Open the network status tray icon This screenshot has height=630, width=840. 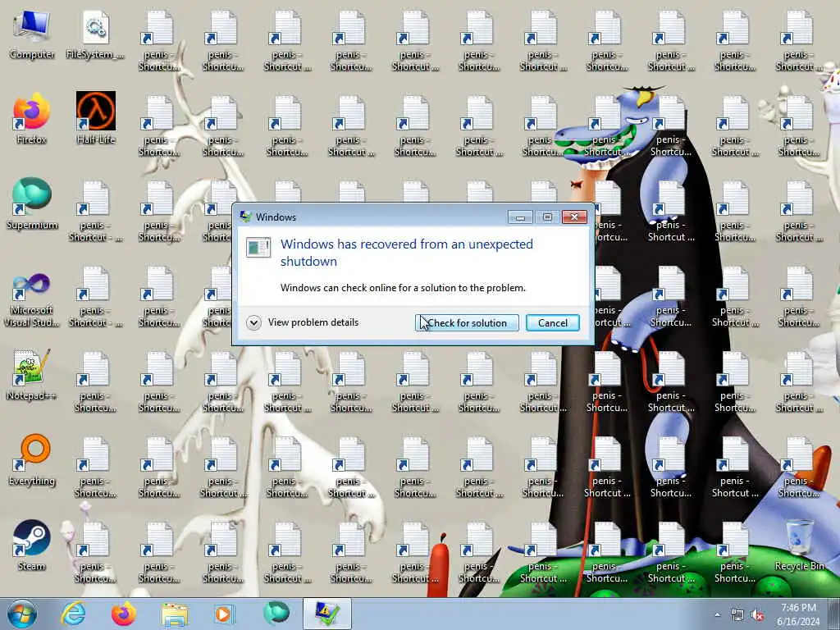click(x=737, y=615)
